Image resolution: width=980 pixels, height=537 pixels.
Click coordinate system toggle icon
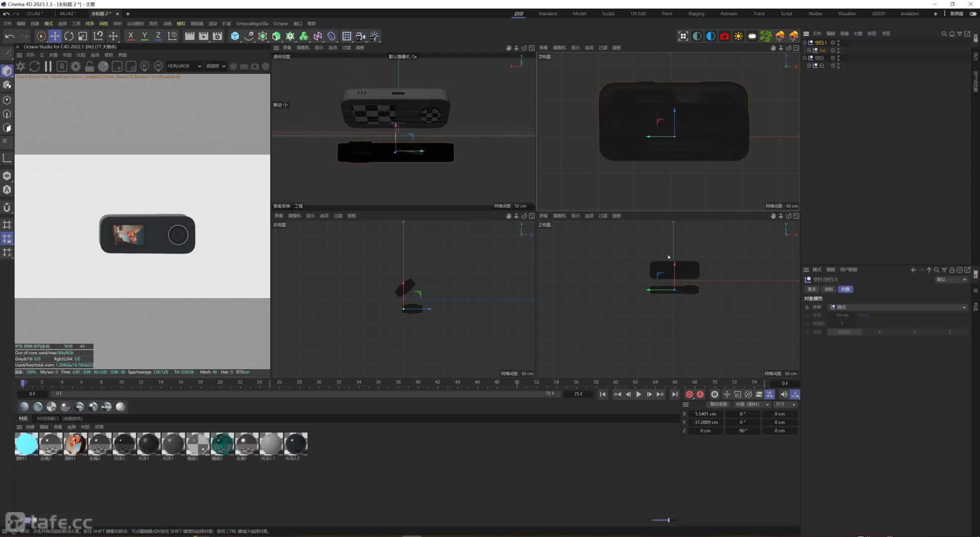[x=172, y=36]
